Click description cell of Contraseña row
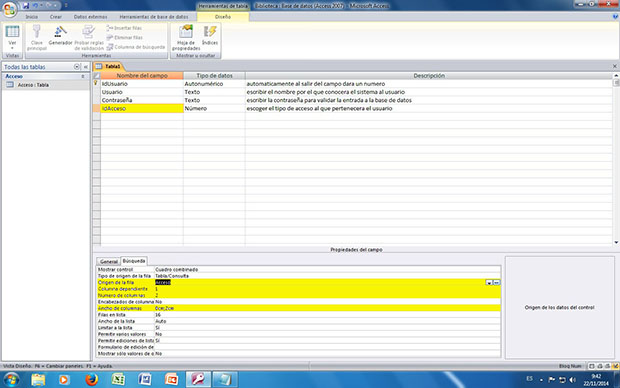620x388 pixels. coord(429,100)
